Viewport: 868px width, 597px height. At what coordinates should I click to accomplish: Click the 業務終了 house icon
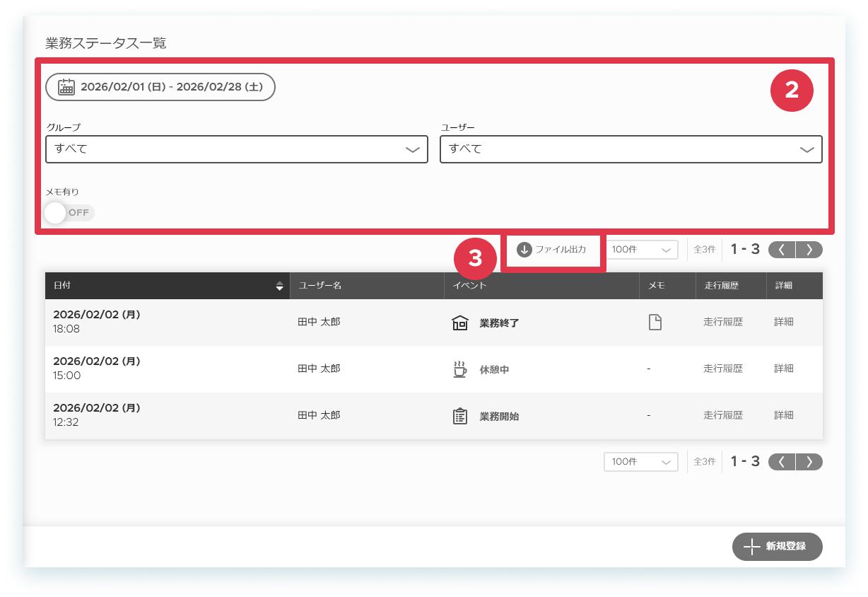[460, 323]
